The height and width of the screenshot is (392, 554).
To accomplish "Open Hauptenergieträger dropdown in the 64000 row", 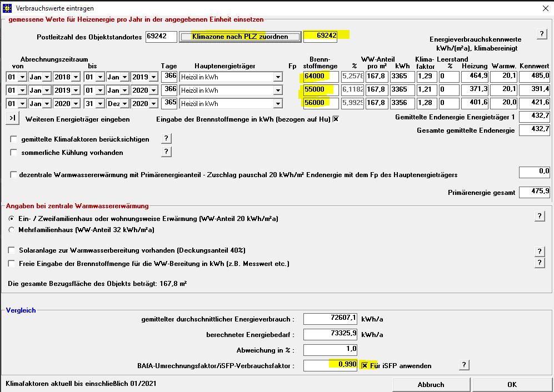I will (278, 77).
